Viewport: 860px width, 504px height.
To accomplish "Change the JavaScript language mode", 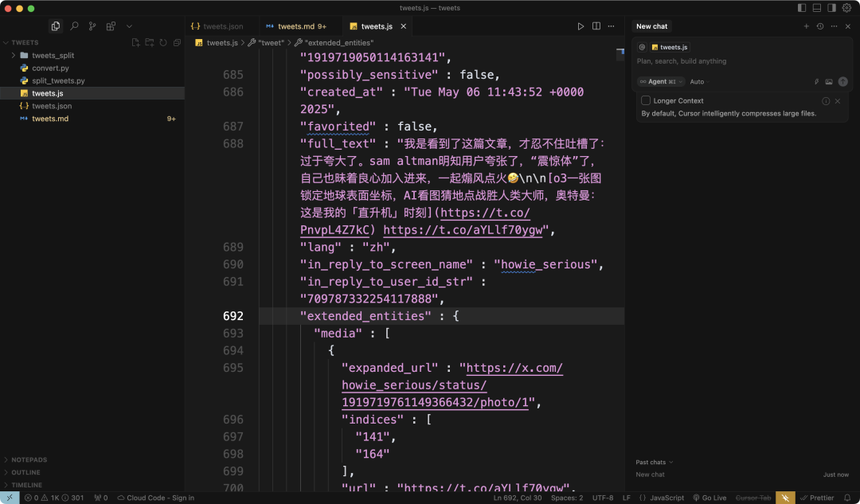I will point(667,498).
